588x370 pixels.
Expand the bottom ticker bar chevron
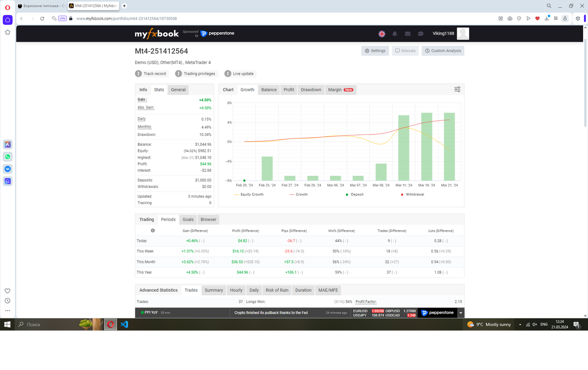[461, 313]
